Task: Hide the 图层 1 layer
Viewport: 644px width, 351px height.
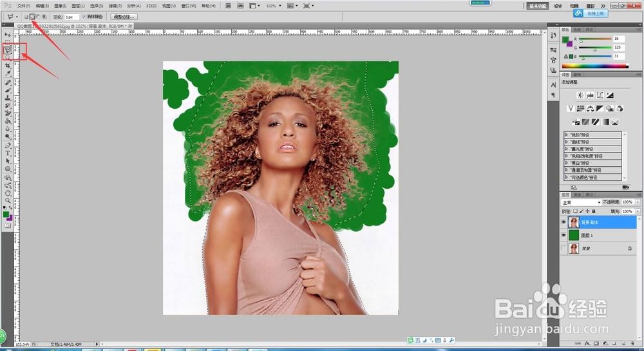Action: pos(563,235)
